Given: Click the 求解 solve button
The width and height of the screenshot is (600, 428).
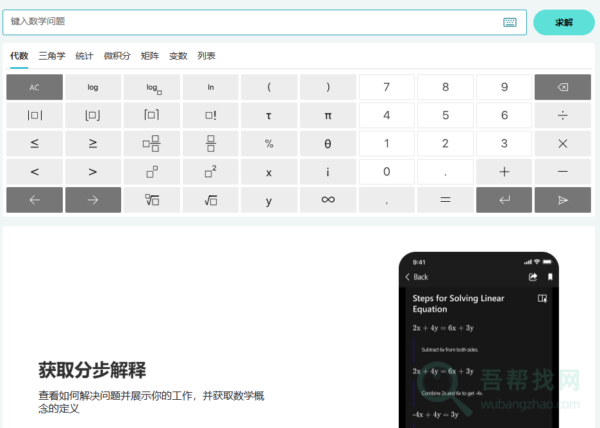Looking at the screenshot, I should (563, 22).
